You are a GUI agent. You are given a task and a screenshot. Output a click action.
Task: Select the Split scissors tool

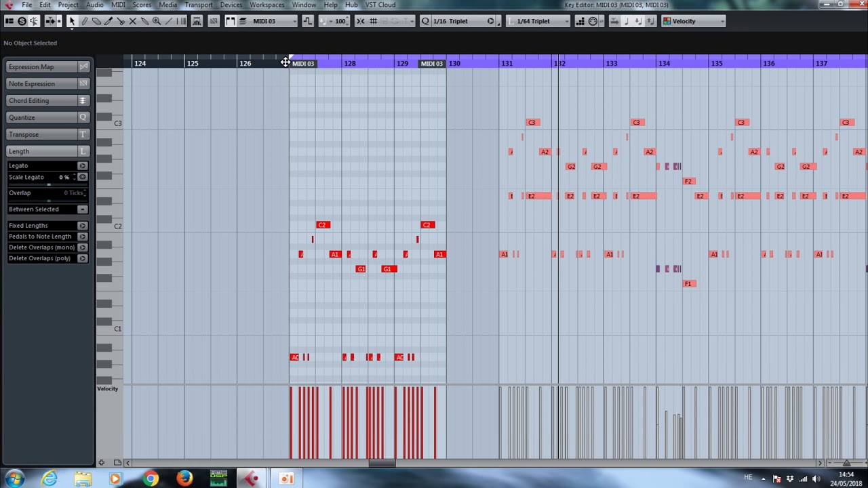click(x=121, y=21)
